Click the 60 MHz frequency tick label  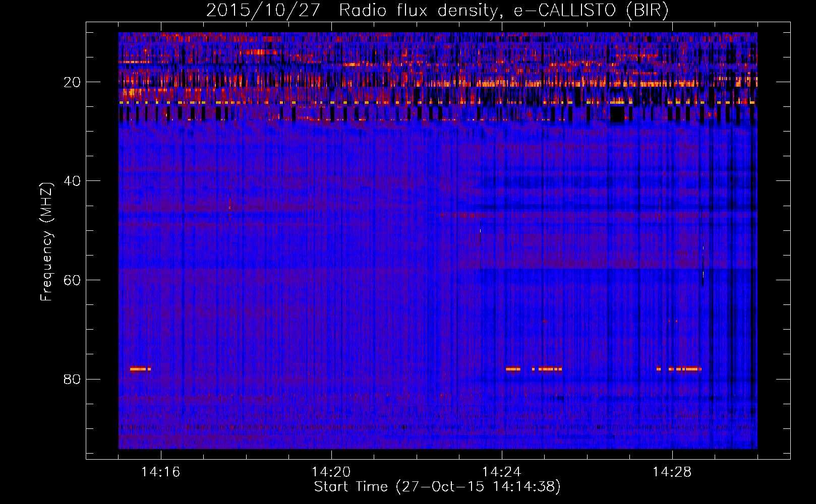pos(72,280)
